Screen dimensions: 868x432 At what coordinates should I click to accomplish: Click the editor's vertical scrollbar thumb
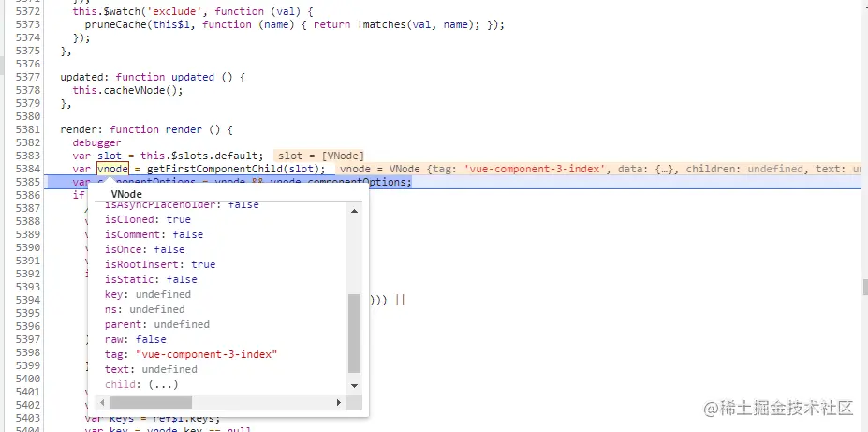point(864,288)
